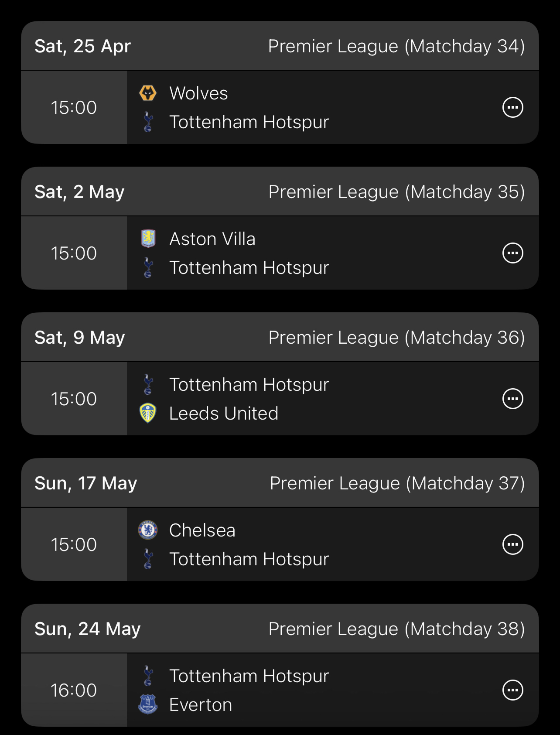Open more options for Aston Villa match

coord(512,253)
